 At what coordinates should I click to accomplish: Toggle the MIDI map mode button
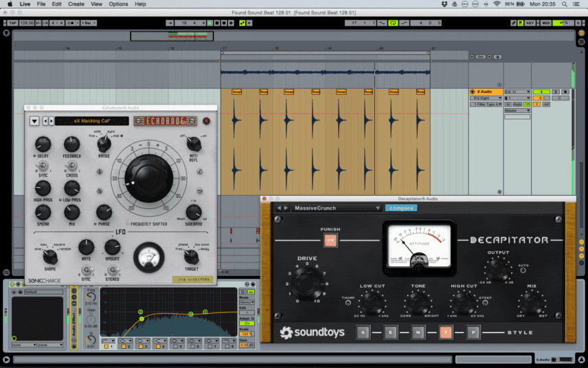pos(546,23)
